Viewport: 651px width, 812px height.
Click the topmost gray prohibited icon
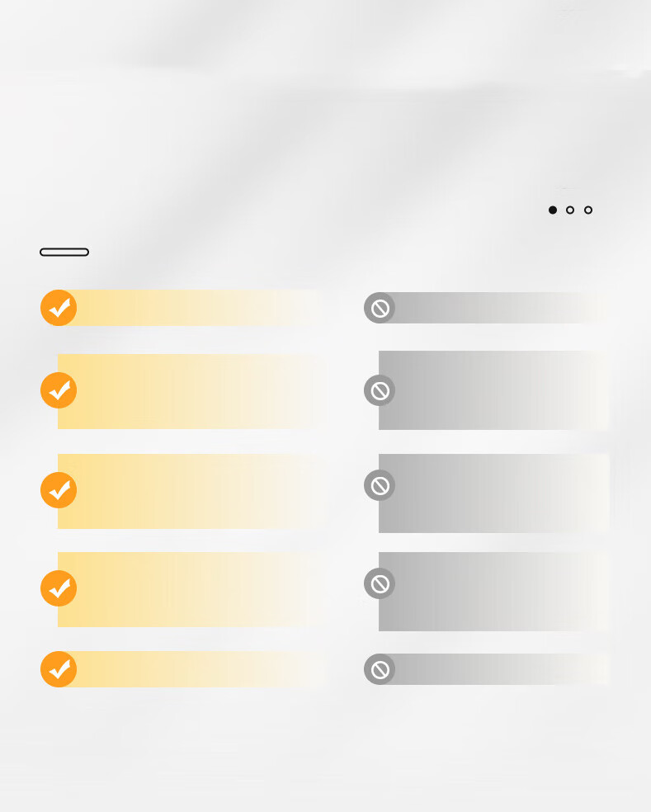pos(380,308)
